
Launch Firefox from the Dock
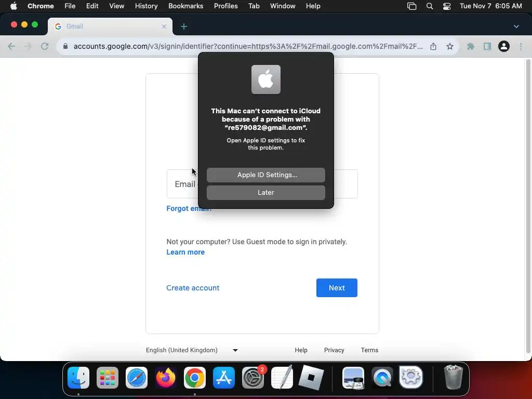pyautogui.click(x=166, y=378)
